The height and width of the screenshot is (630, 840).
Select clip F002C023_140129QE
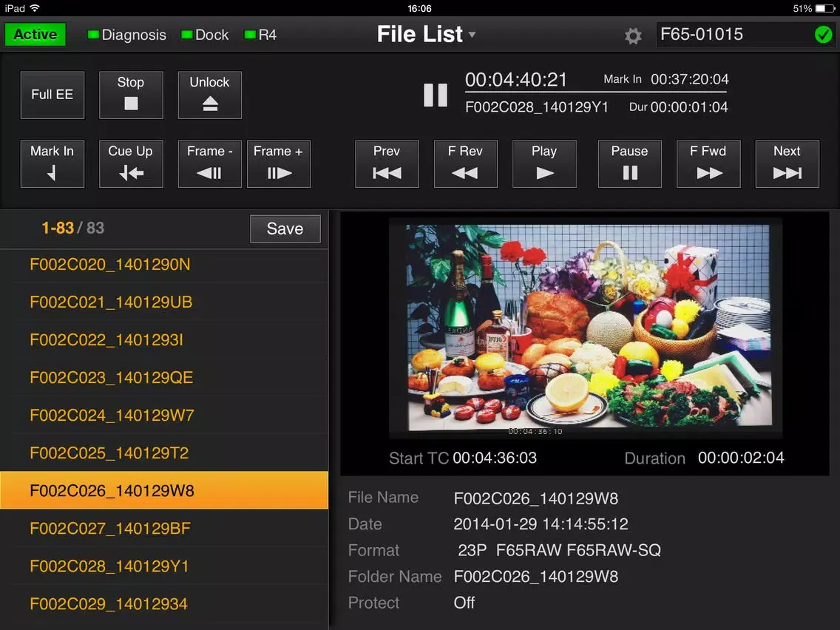[x=164, y=378]
